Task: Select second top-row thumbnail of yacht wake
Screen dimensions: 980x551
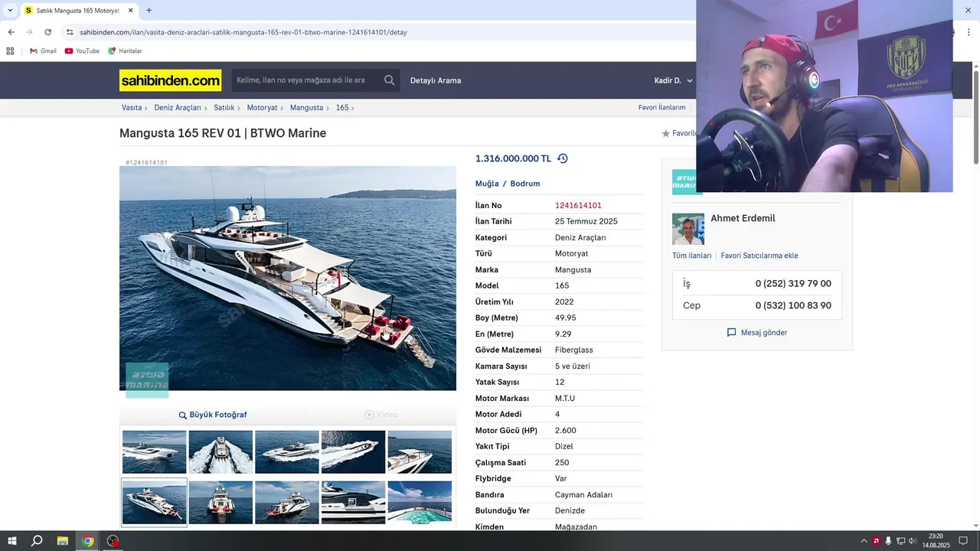Action: click(x=220, y=452)
